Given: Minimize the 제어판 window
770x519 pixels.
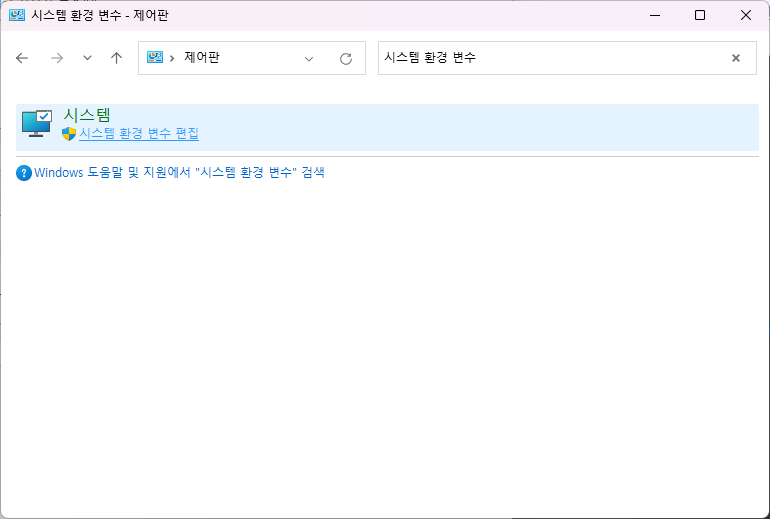Looking at the screenshot, I should point(655,15).
